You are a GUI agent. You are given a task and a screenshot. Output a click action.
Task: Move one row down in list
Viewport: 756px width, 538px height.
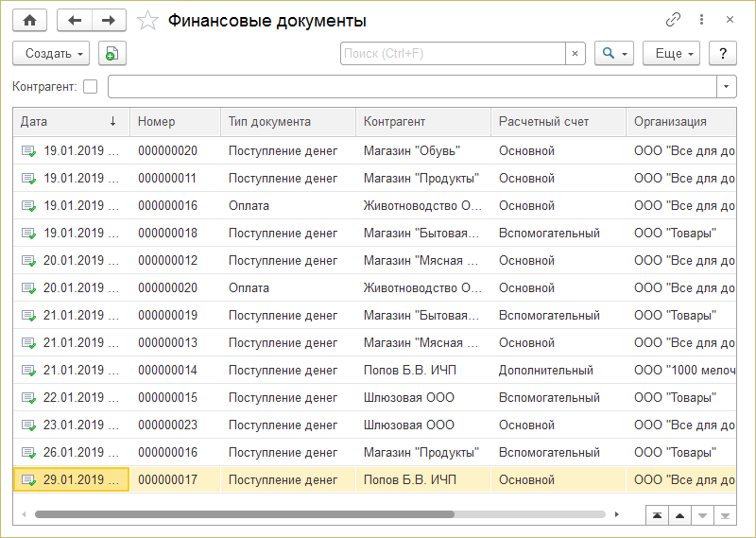702,516
